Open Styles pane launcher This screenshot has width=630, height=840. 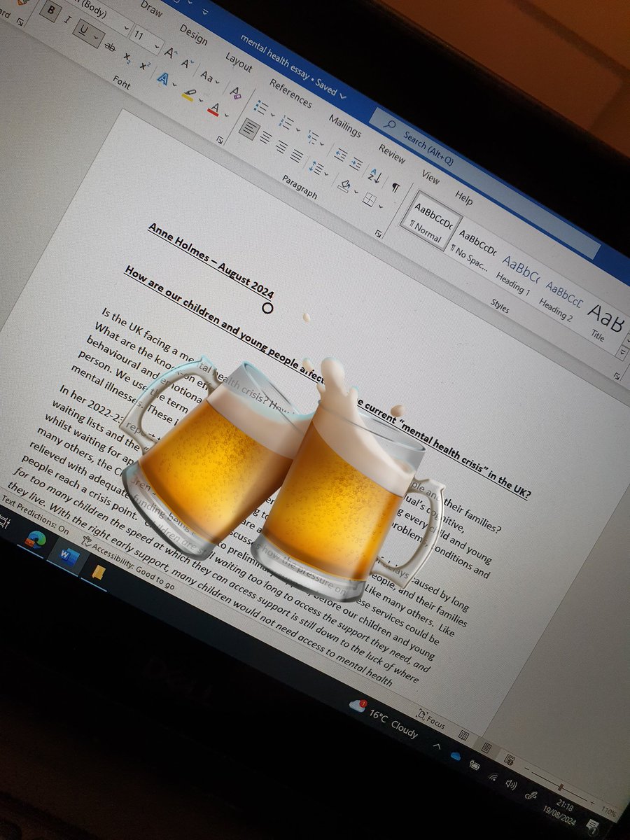[x=618, y=377]
